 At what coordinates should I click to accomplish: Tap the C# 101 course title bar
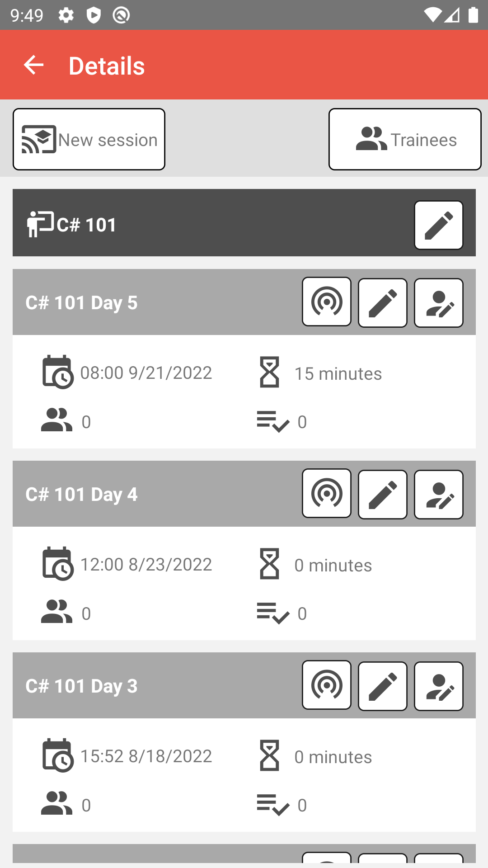click(x=244, y=223)
